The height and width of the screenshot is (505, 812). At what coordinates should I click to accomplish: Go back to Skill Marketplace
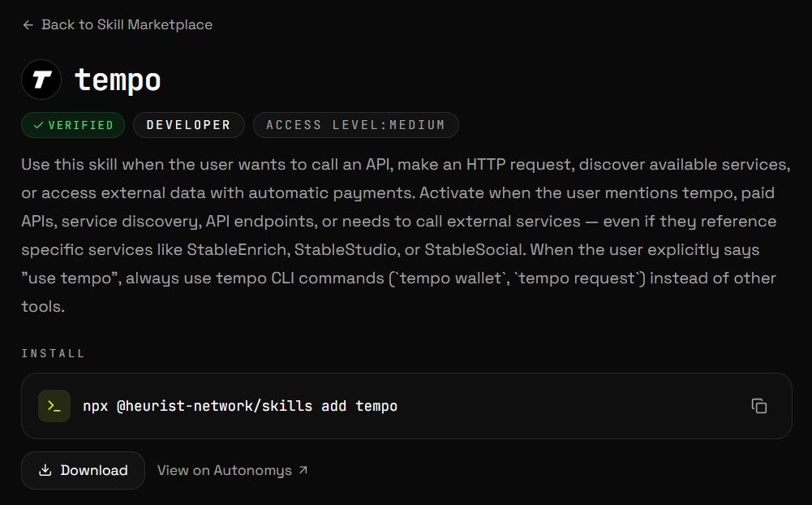pyautogui.click(x=118, y=25)
